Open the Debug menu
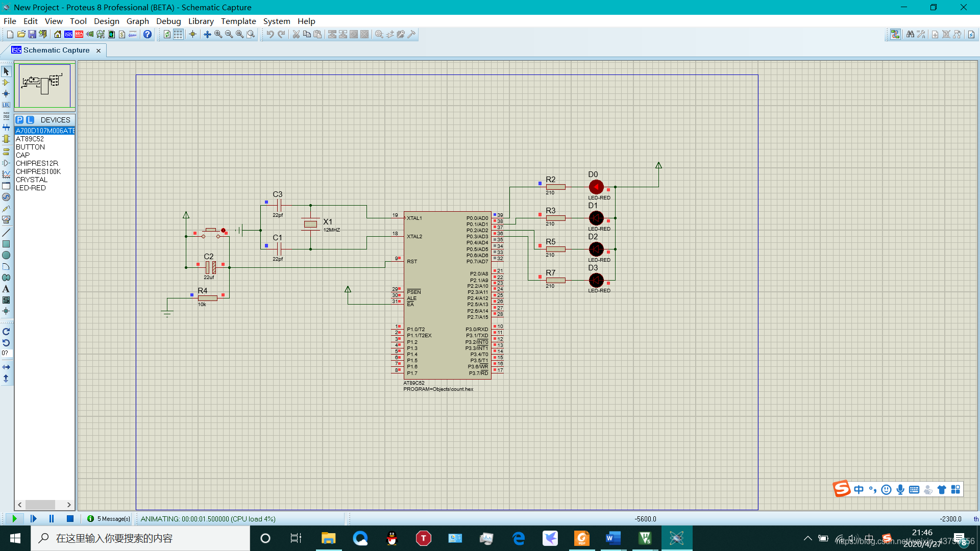 click(168, 21)
